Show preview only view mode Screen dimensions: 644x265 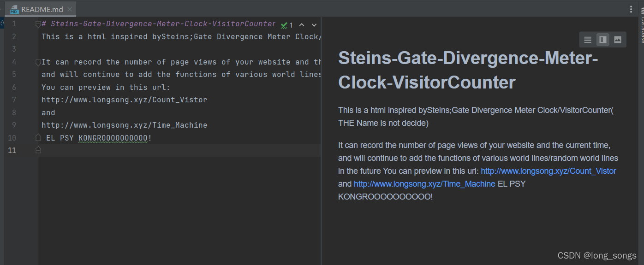tap(618, 40)
